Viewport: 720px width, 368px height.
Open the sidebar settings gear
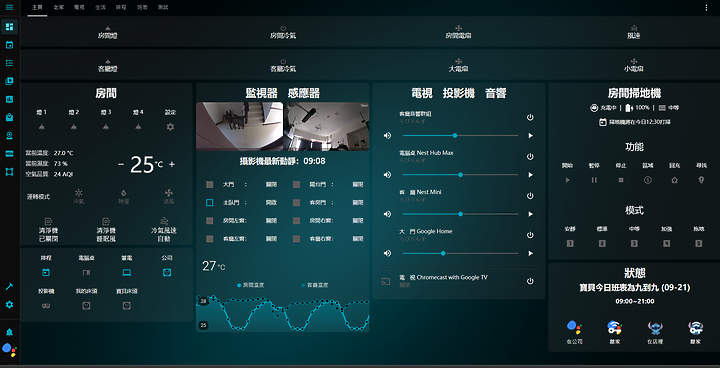9,305
